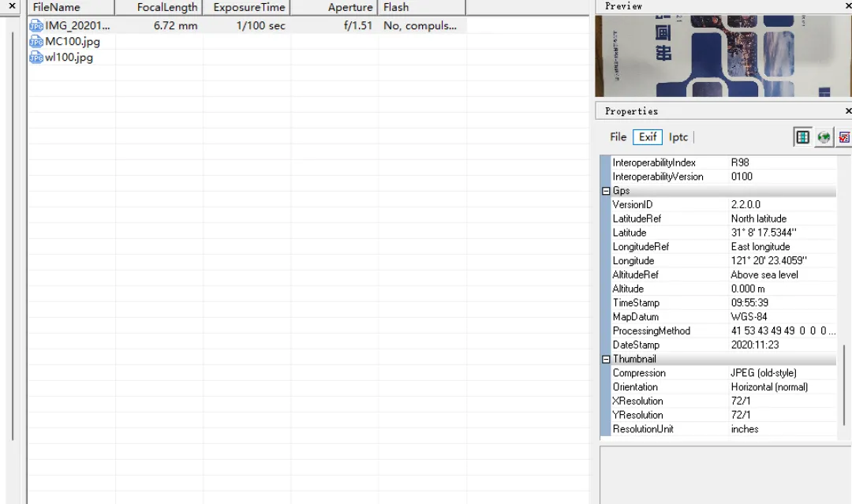852x504 pixels.
Task: Sort by the Flash column header
Action: coord(421,7)
